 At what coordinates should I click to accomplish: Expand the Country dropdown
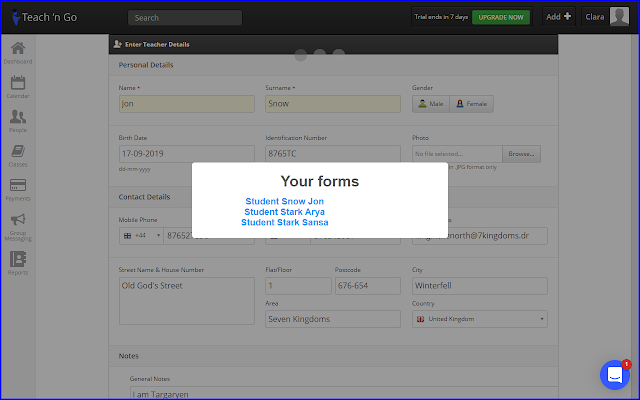tap(479, 319)
